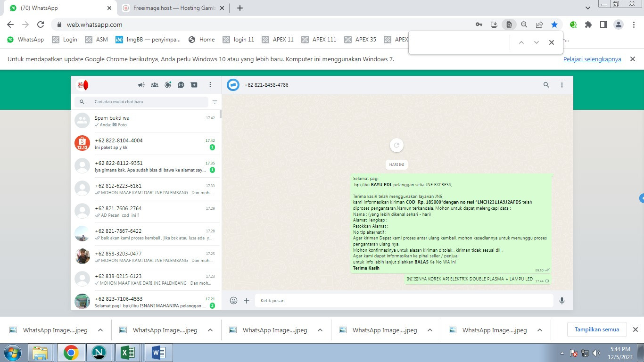Click 'Pelajari selengkapnya' link in update notice
The width and height of the screenshot is (644, 362).
(592, 59)
